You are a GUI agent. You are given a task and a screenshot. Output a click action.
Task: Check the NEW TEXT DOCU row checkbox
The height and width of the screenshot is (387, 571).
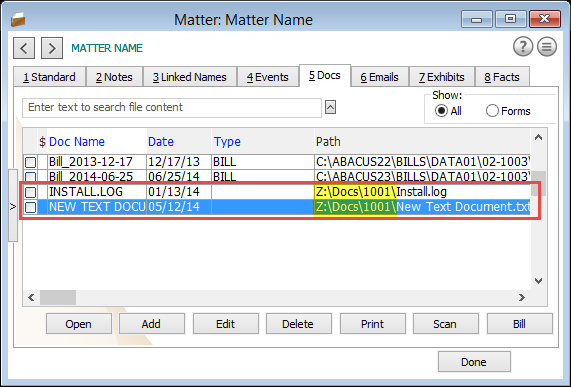[31, 207]
